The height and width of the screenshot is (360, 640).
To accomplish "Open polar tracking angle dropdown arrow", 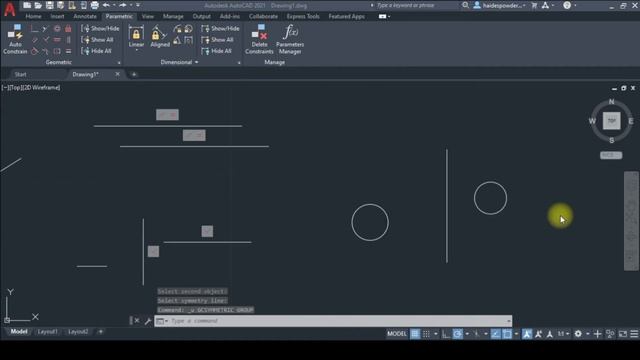I will 467,334.
